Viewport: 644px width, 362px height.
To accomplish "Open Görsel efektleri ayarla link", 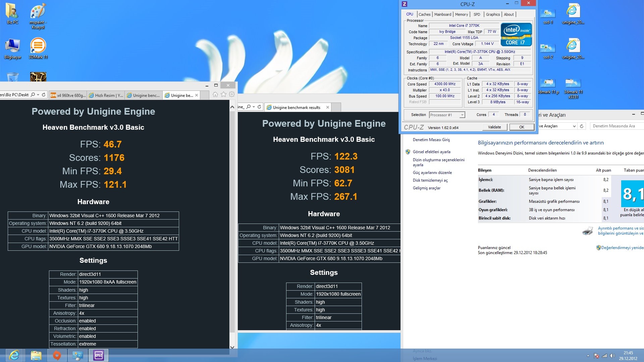I will 432,152.
